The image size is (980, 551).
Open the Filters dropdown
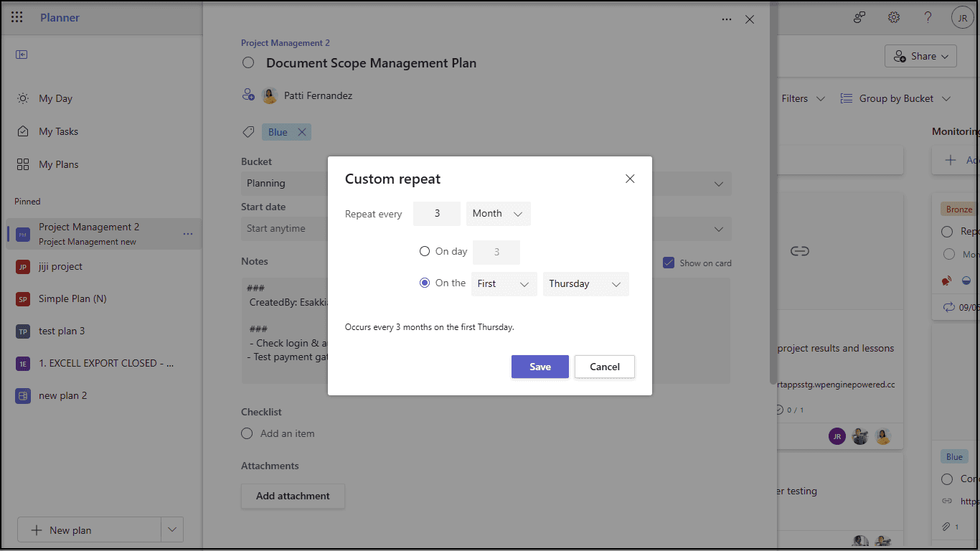click(x=803, y=98)
